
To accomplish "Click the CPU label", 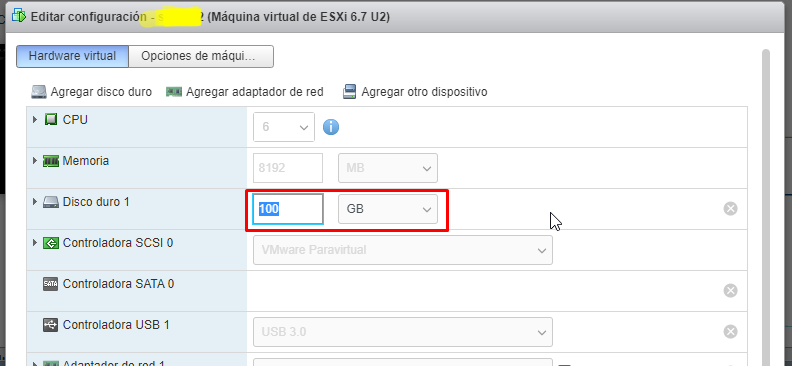I will [75, 120].
